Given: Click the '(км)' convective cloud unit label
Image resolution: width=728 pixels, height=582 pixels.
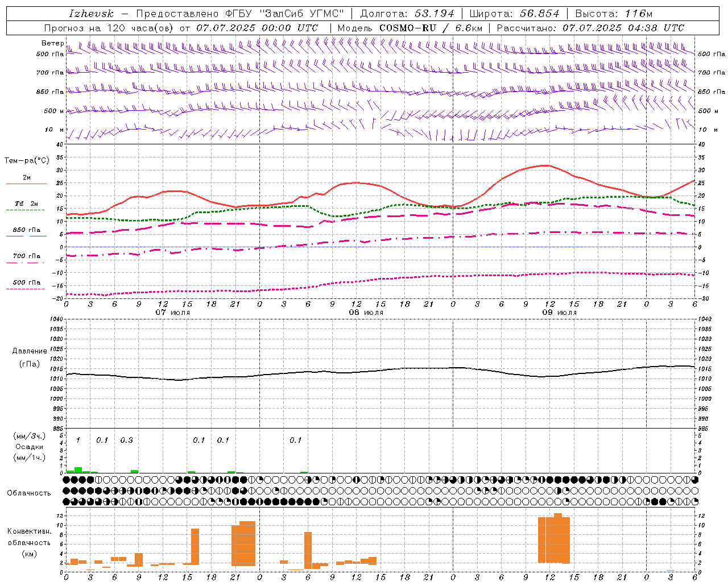Looking at the screenshot, I should coord(30,554).
